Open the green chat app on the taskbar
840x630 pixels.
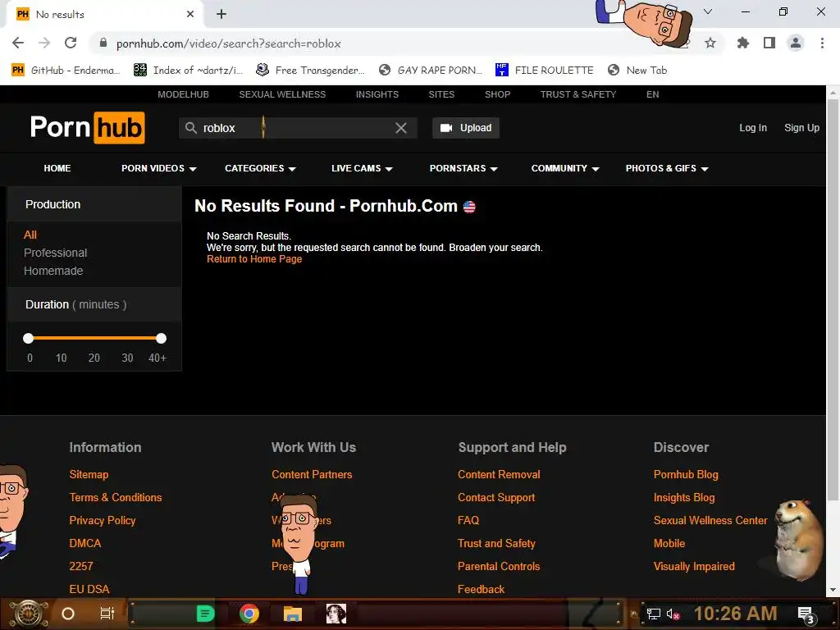205,614
